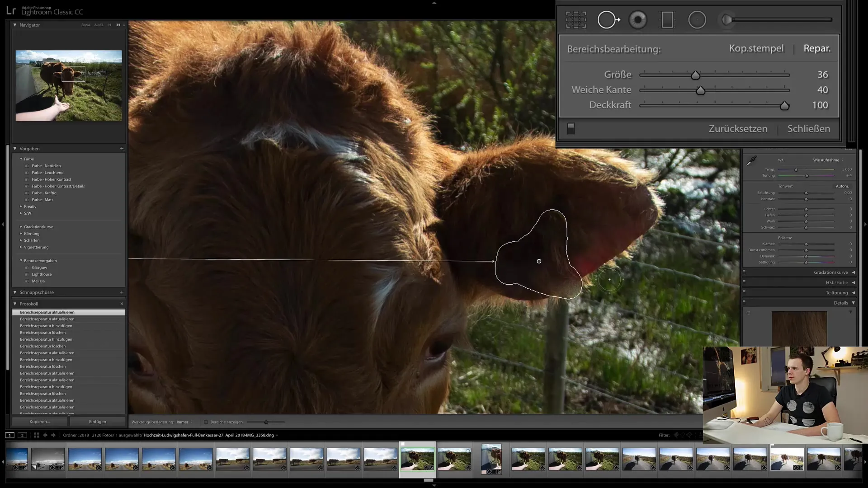Toggle the Teiltonung panel switch

point(744,291)
